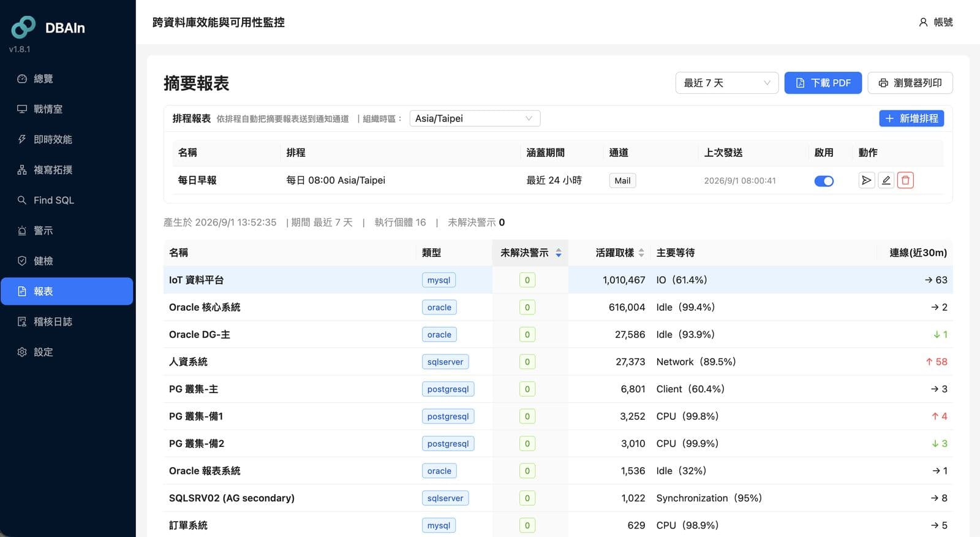The image size is (980, 537).
Task: Click the 稽核日誌 audit icon
Action: click(x=22, y=321)
